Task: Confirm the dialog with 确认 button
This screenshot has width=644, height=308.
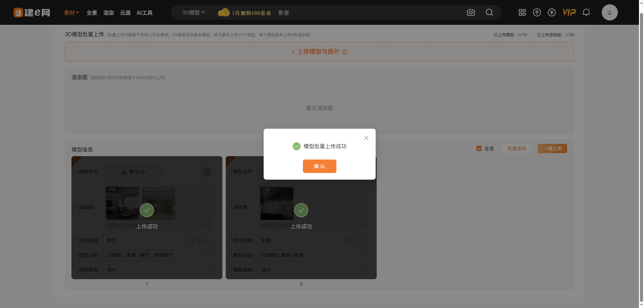Action: (319, 166)
